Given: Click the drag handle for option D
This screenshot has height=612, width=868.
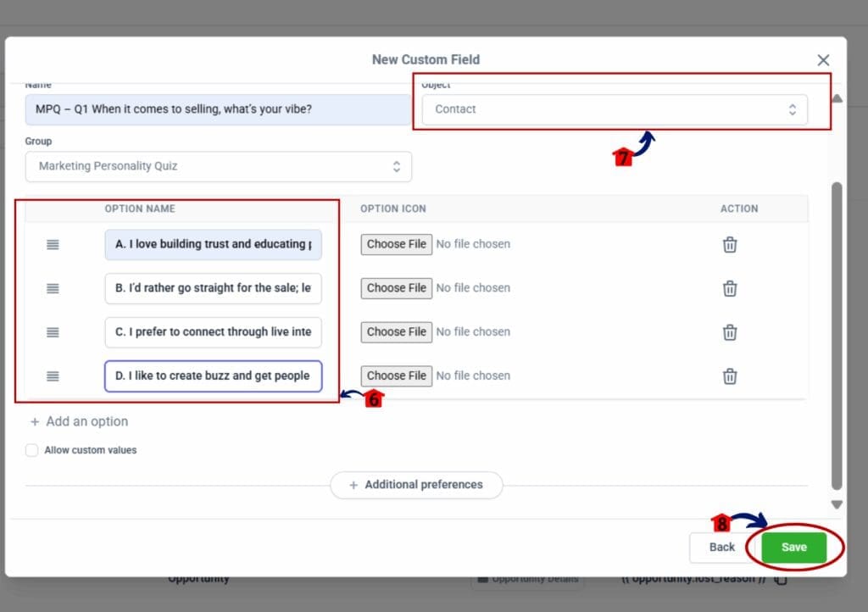Looking at the screenshot, I should pos(53,376).
